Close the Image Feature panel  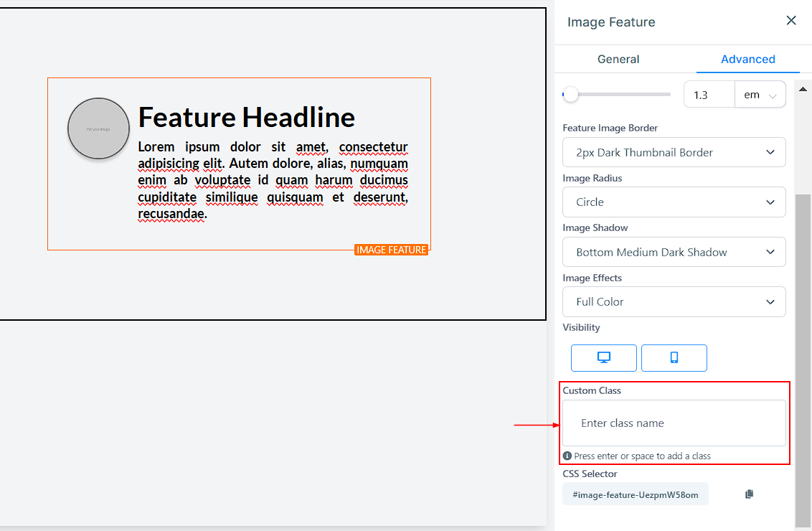[x=791, y=21]
